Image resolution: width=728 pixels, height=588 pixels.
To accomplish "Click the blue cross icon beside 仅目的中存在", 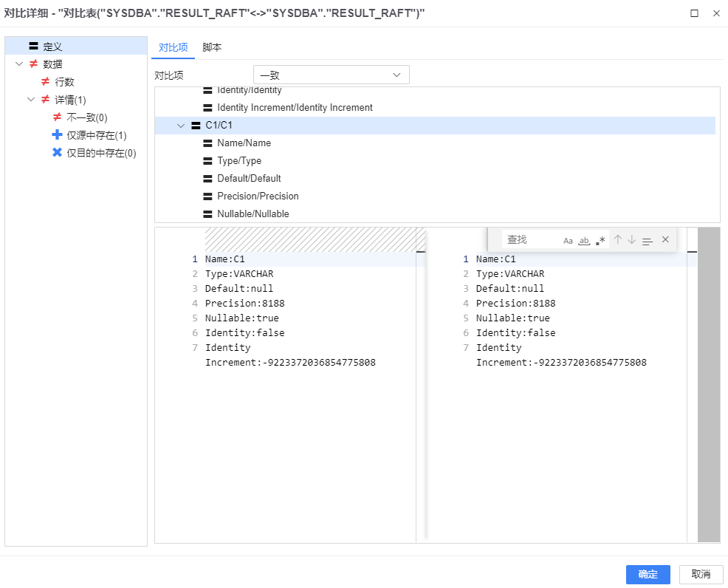I will (57, 152).
